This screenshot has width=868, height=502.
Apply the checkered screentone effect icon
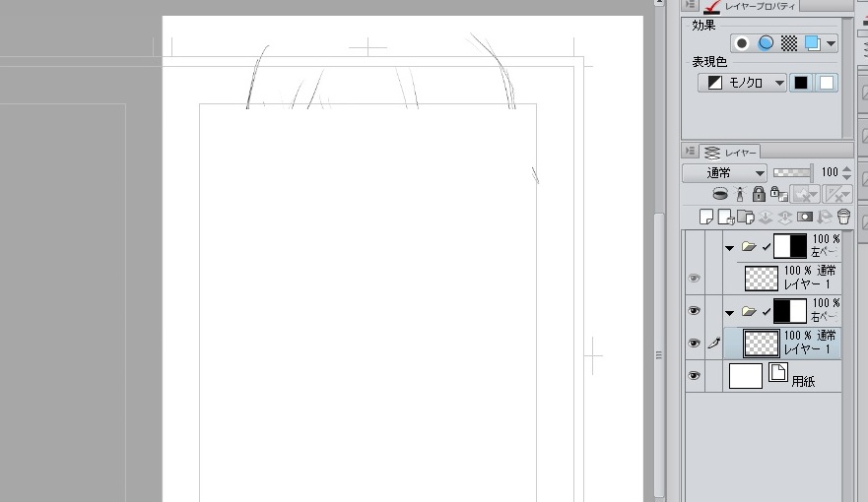tap(789, 43)
